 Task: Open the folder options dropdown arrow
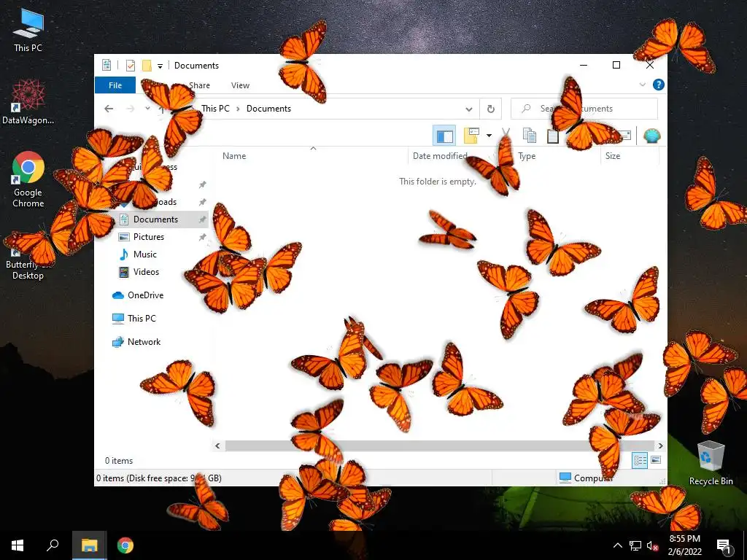point(489,136)
